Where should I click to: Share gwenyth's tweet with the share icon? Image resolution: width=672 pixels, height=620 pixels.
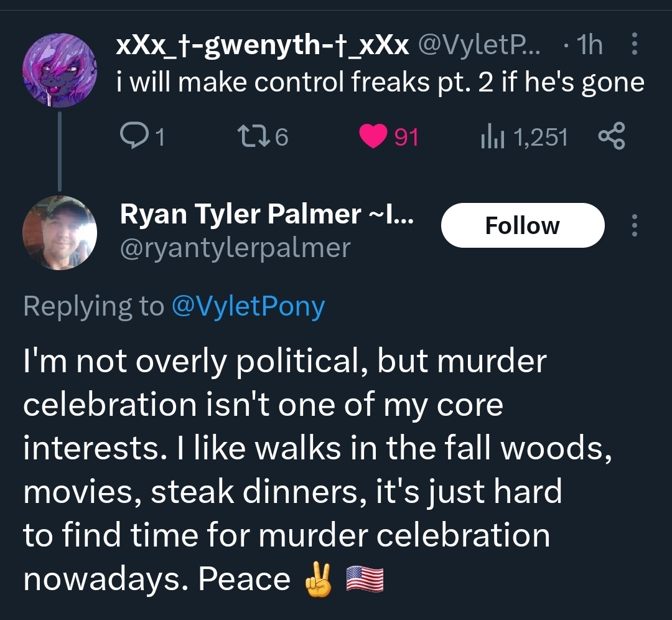click(x=610, y=137)
